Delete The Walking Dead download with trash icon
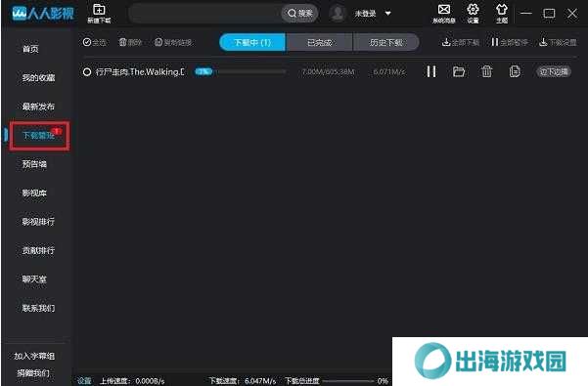This screenshot has height=386, width=588. click(x=487, y=71)
